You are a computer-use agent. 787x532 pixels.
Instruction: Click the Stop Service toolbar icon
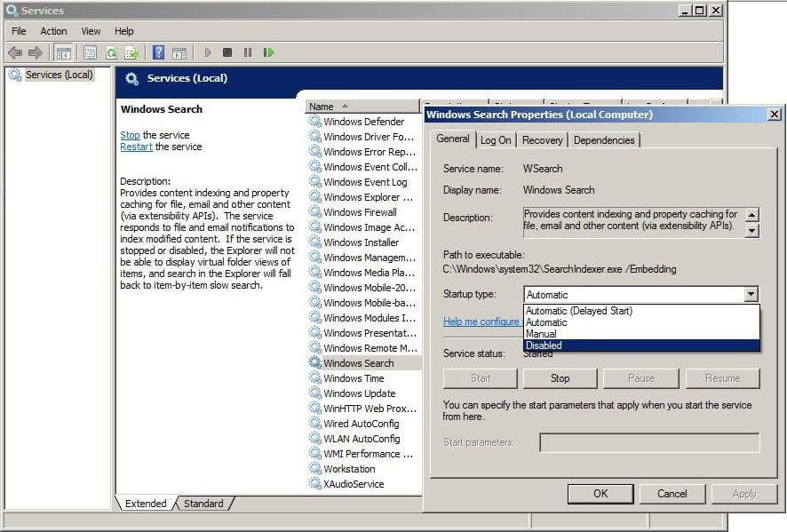(229, 52)
